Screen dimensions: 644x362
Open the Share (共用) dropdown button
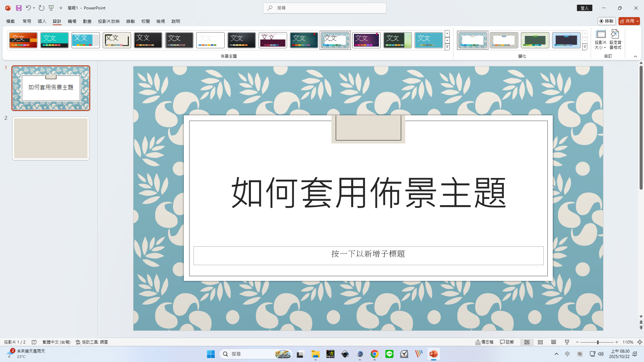[x=629, y=21]
